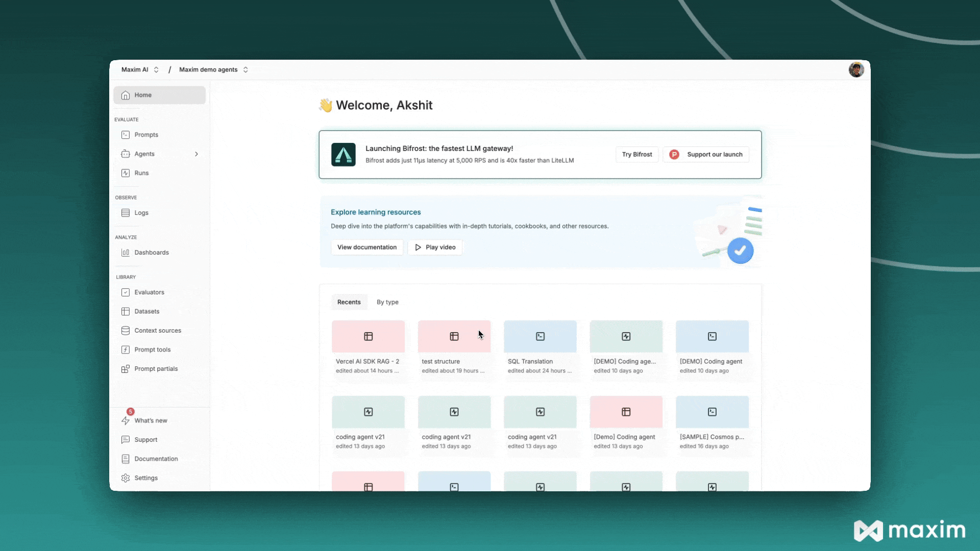
Task: Open Prompt tools from sidebar
Action: click(152, 349)
